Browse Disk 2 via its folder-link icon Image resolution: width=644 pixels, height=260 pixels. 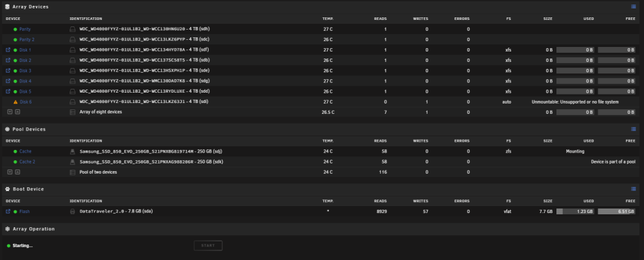pos(8,60)
